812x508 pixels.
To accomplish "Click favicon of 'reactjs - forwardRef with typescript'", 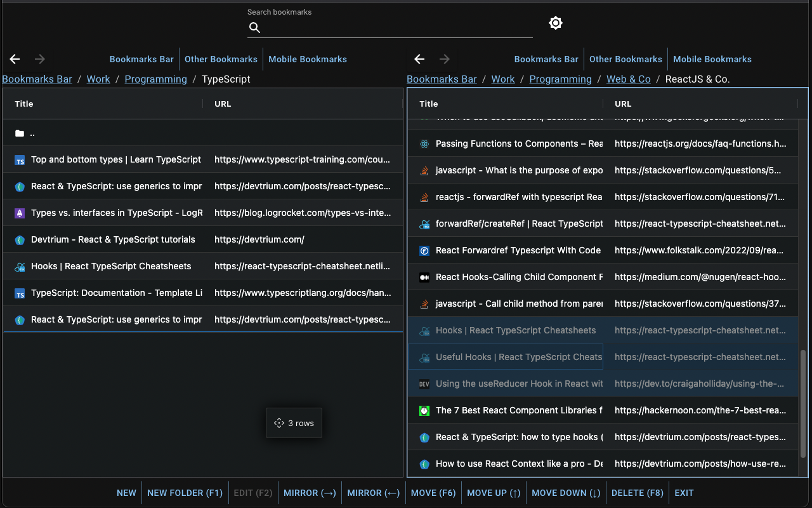I will click(x=424, y=197).
